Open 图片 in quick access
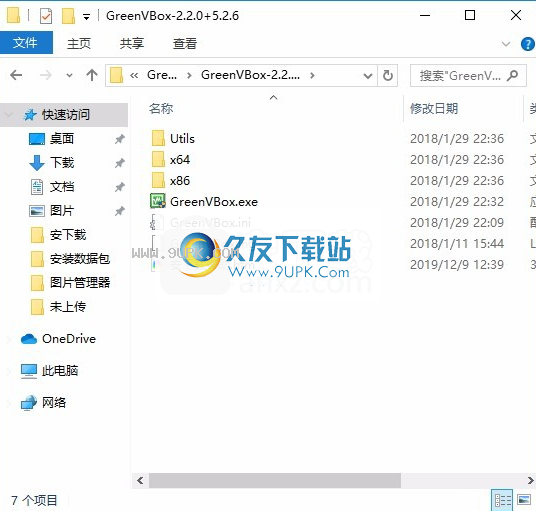 coord(62,211)
